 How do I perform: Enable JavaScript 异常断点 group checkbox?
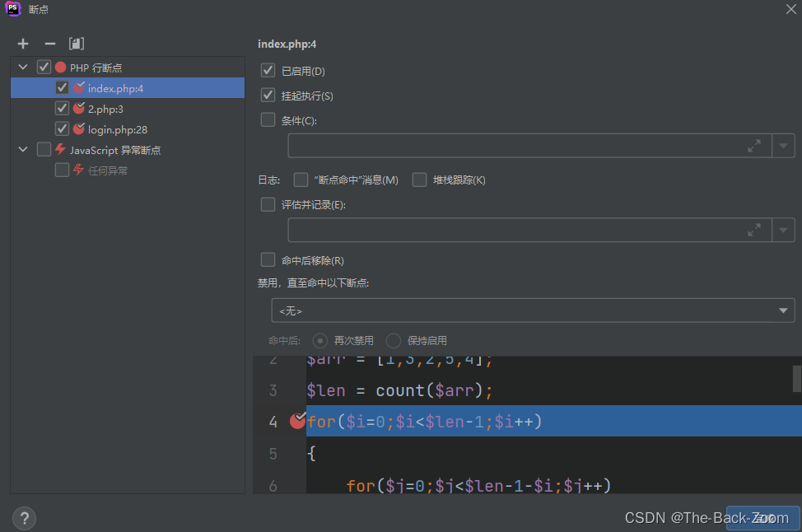click(x=44, y=149)
